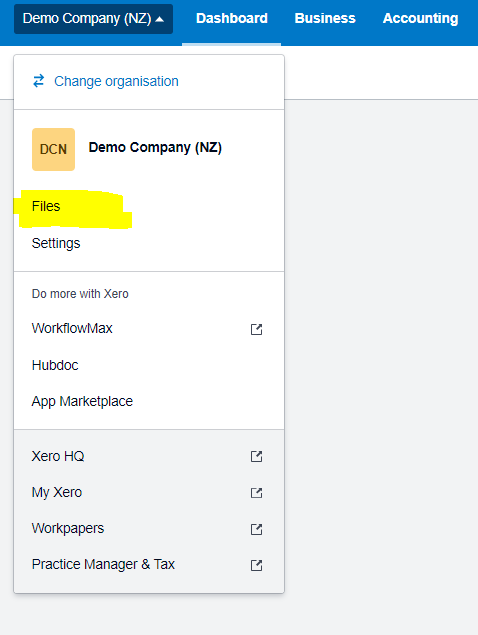This screenshot has width=478, height=635.
Task: Select Demo Company (NZ) organisation name
Action: point(155,148)
